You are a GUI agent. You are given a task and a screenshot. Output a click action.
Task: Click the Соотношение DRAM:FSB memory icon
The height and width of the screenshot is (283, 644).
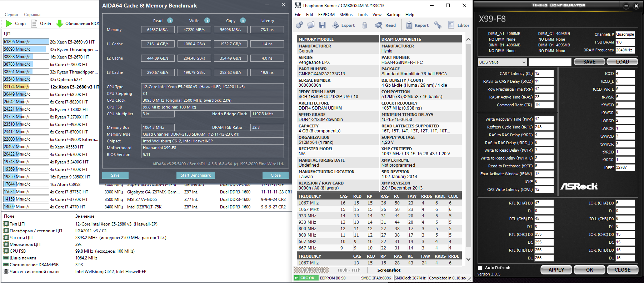6,264
